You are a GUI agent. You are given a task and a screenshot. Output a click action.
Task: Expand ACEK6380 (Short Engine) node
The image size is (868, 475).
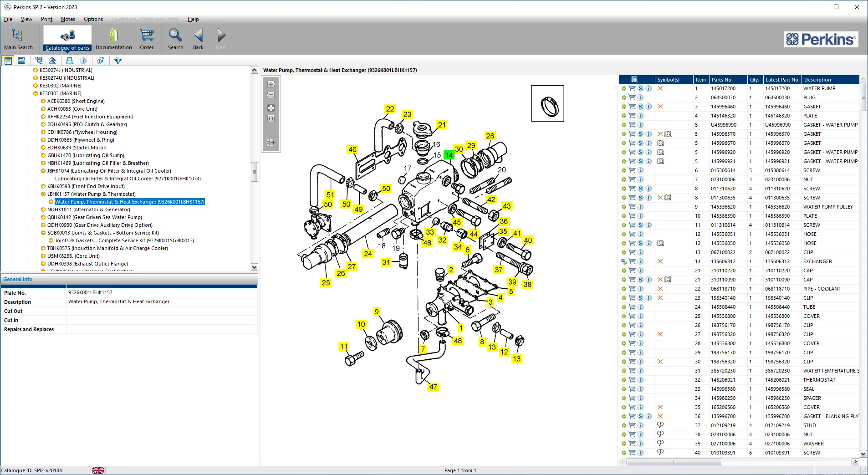pos(43,101)
